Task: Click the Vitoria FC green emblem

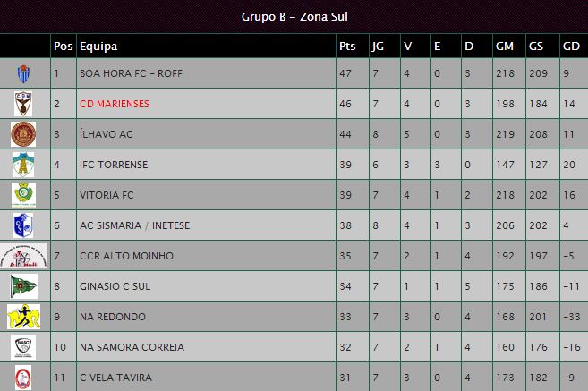Action: tap(23, 195)
